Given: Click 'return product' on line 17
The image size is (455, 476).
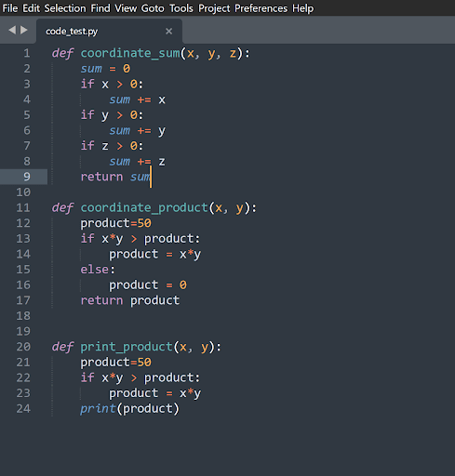Looking at the screenshot, I should coord(130,300).
